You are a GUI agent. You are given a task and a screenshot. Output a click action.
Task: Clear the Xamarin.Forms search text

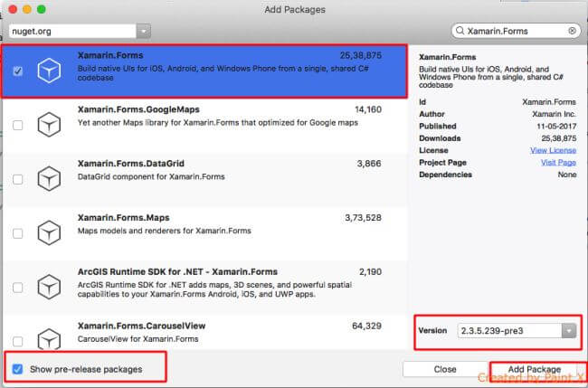(573, 31)
